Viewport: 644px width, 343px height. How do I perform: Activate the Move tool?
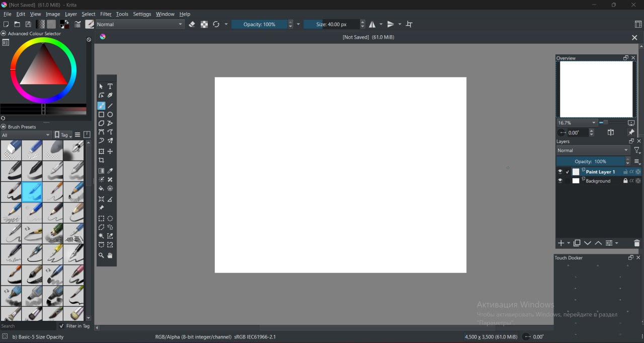point(110,151)
